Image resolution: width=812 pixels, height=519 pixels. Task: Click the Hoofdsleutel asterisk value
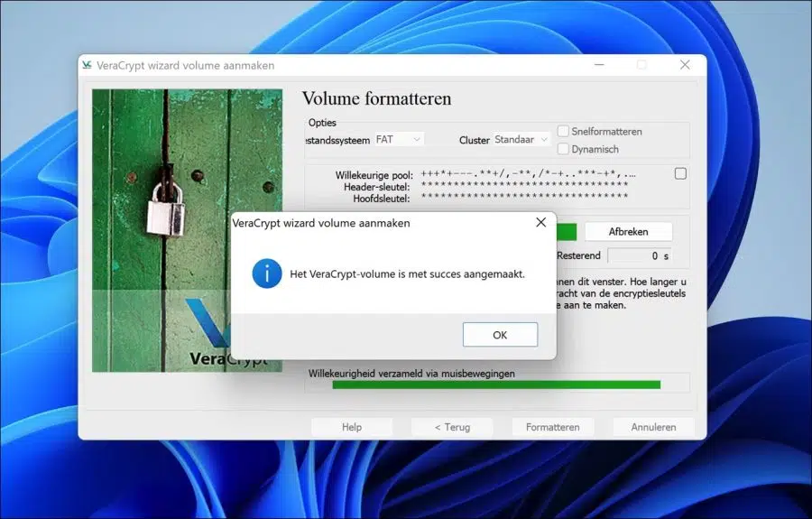pos(524,197)
